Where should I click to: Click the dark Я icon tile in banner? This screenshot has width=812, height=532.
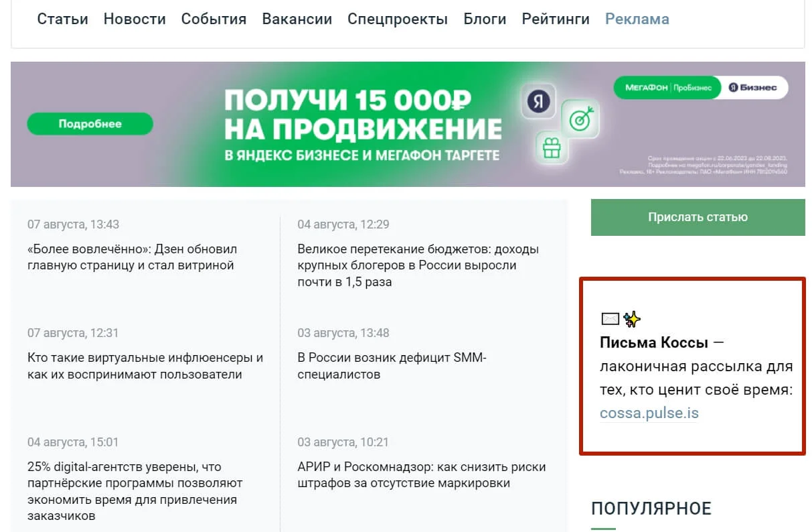538,102
